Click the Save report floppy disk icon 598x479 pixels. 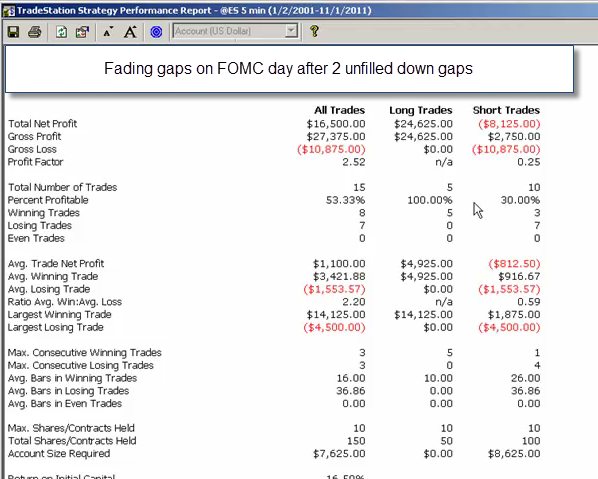coord(13,32)
